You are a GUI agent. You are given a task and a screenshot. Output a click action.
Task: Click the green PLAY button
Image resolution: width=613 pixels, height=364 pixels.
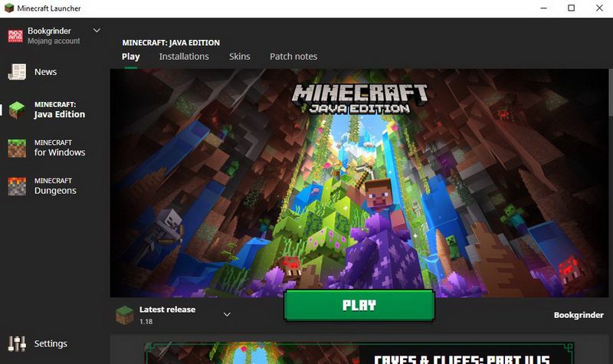(x=359, y=305)
